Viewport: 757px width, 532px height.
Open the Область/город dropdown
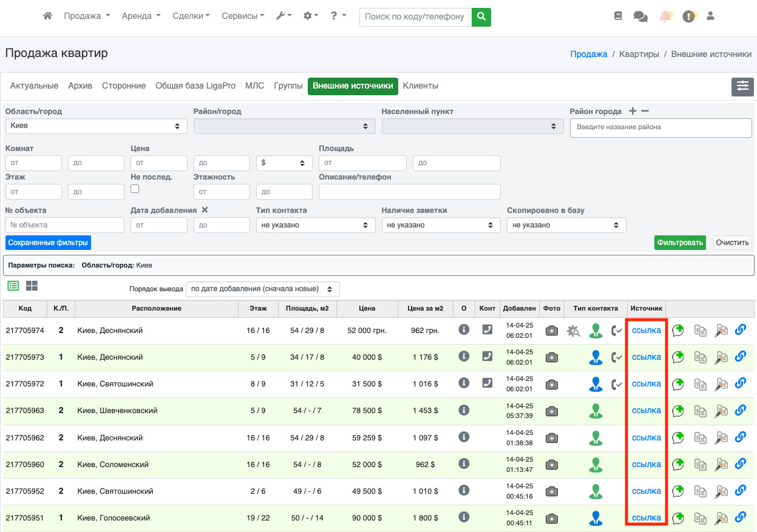pyautogui.click(x=97, y=126)
